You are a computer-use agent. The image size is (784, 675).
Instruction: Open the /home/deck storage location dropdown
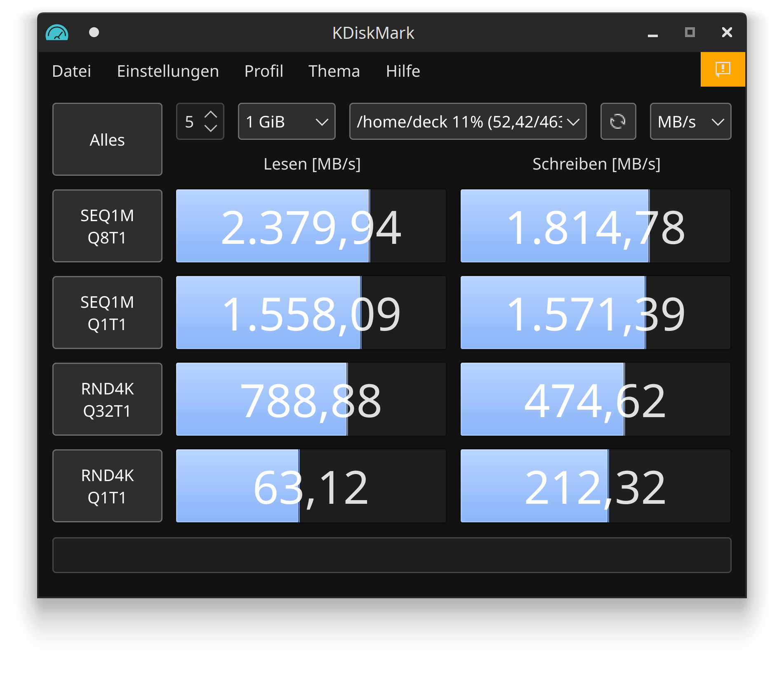pos(467,121)
